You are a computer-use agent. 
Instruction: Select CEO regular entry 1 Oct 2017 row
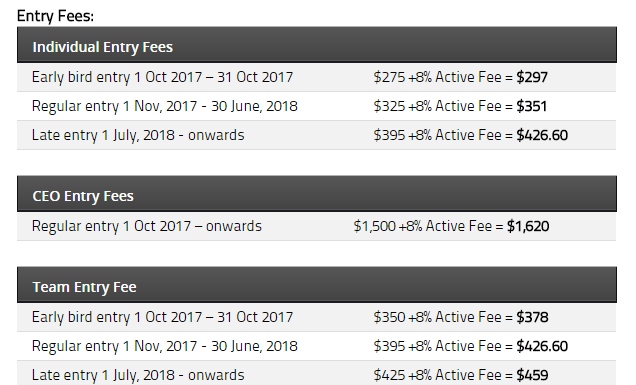[x=316, y=226]
